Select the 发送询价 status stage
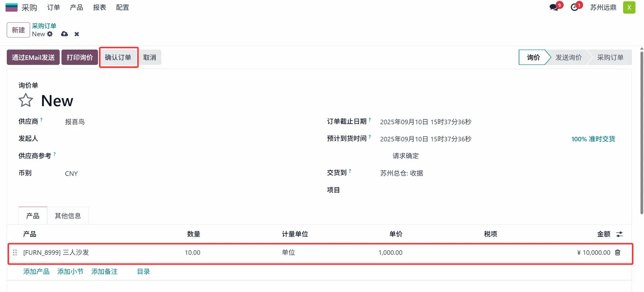This screenshot has height=292, width=644. pos(568,57)
